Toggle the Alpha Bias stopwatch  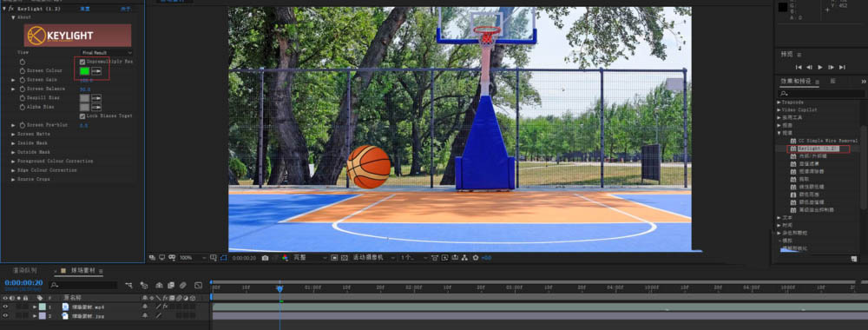point(23,107)
